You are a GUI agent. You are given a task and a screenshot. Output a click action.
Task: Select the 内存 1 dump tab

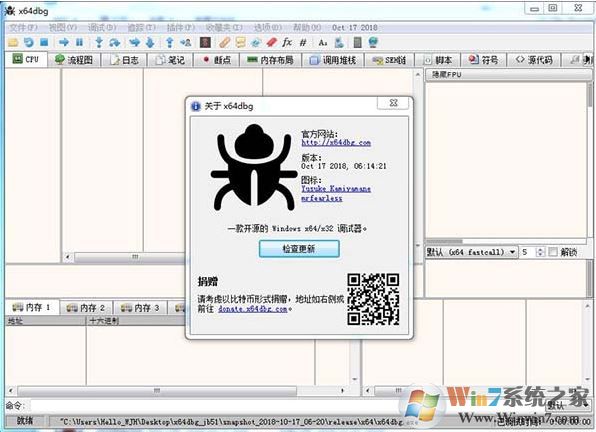[32, 307]
